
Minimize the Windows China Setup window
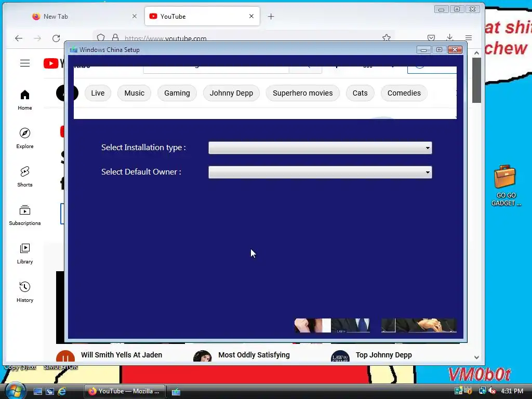coord(423,50)
